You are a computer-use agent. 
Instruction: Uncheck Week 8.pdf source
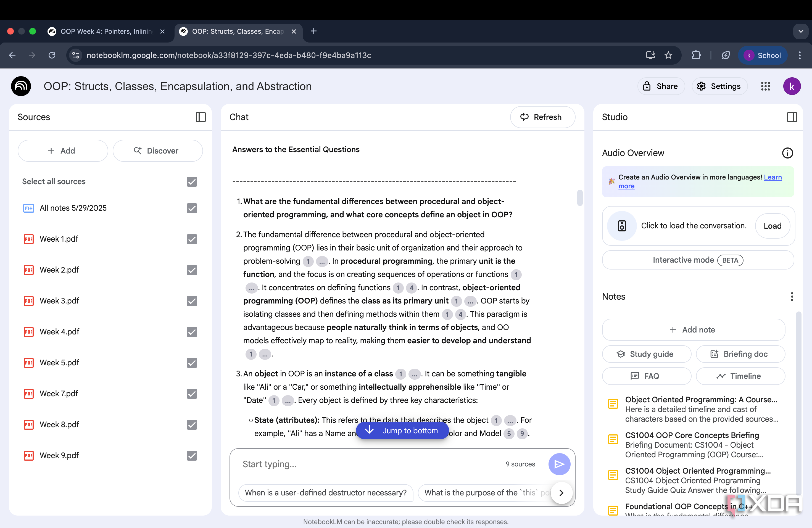click(192, 425)
